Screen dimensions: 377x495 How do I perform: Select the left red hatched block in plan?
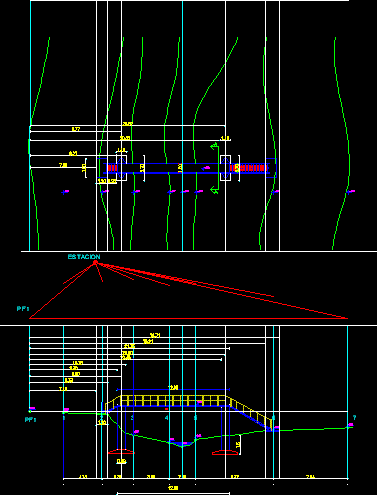(112, 168)
